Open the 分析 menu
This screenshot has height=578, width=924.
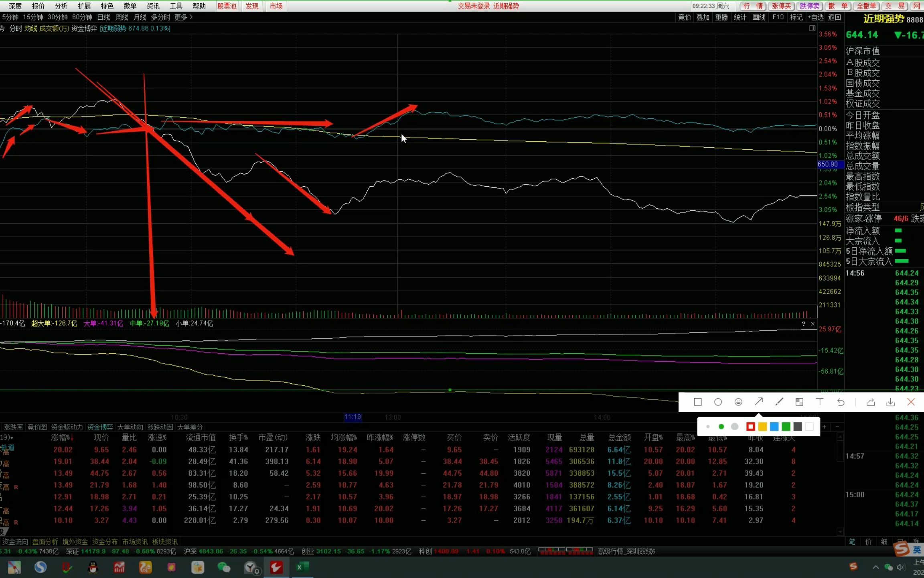click(61, 6)
